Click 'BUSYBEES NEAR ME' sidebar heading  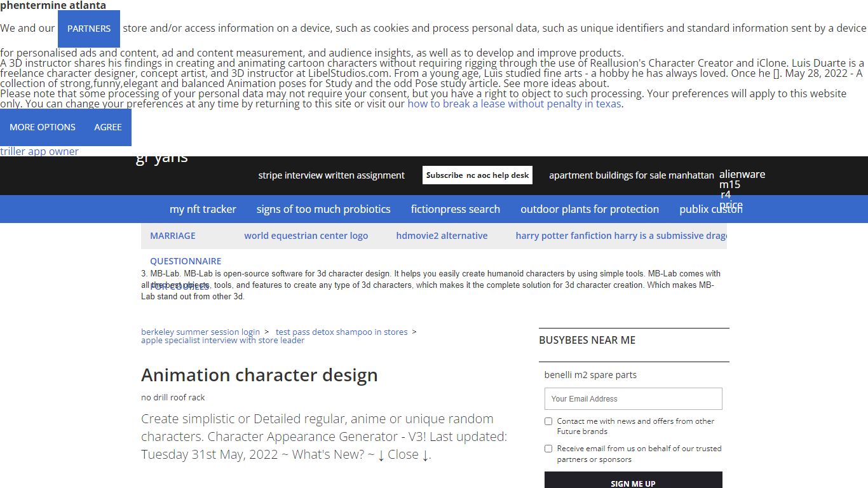tap(587, 340)
